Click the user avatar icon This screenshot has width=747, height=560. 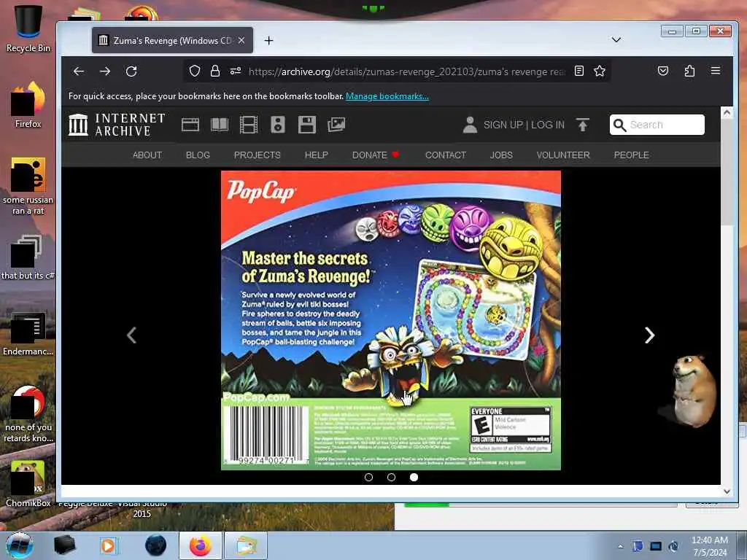[470, 125]
